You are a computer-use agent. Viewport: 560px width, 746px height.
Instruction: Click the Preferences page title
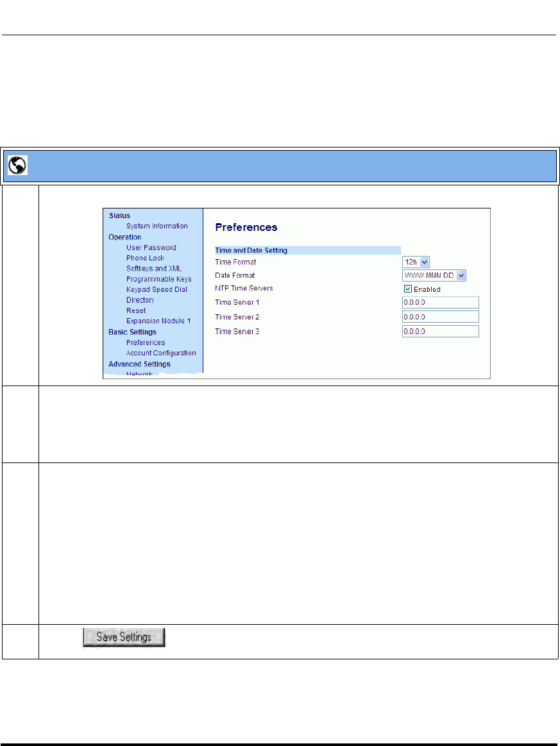[x=246, y=228]
